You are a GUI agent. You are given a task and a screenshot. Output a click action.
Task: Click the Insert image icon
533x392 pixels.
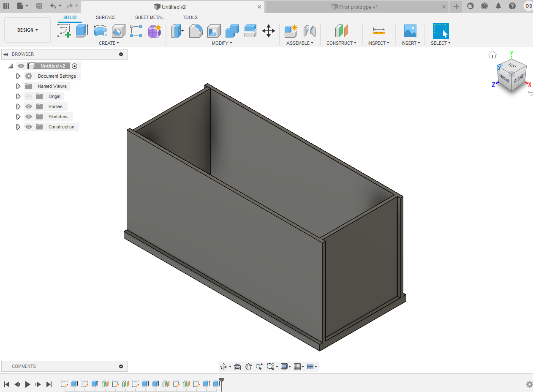pyautogui.click(x=410, y=31)
